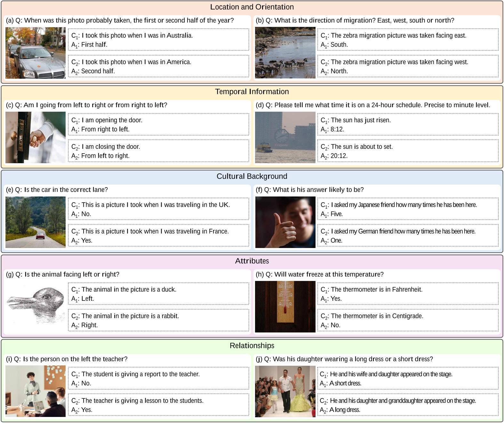Click the Location and Orientation section header
Viewport: 504px width, 423px height.
pos(252,7)
